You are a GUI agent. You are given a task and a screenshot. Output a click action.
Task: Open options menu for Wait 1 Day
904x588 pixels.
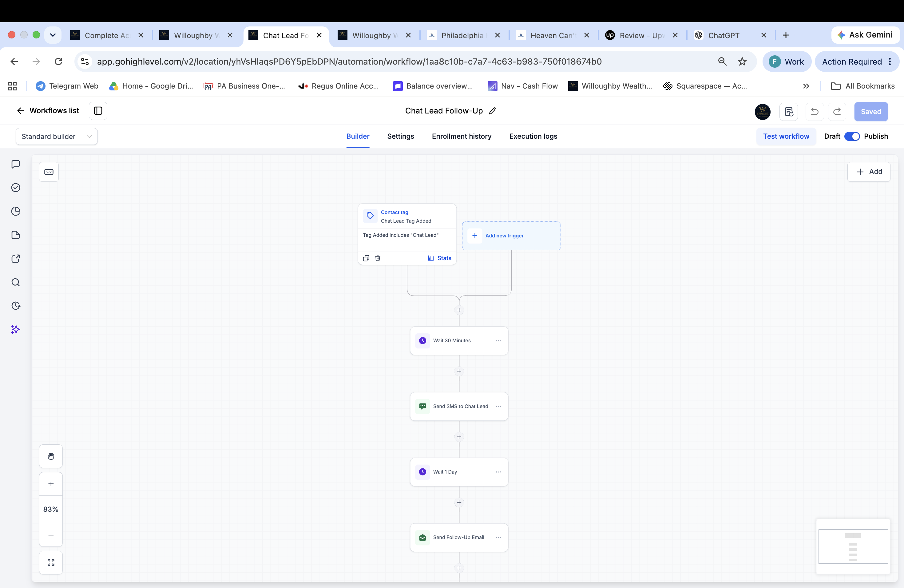[498, 472]
